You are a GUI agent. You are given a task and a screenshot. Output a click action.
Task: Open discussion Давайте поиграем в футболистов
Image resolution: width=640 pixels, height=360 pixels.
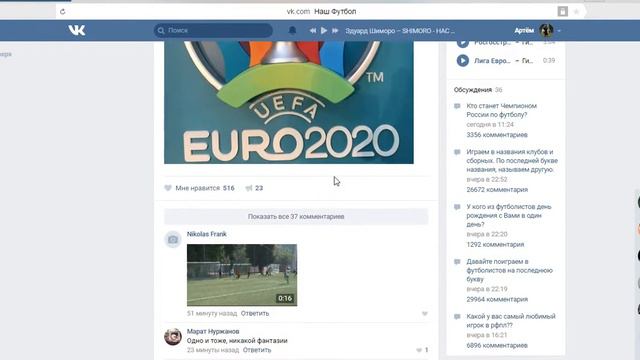pyautogui.click(x=509, y=270)
